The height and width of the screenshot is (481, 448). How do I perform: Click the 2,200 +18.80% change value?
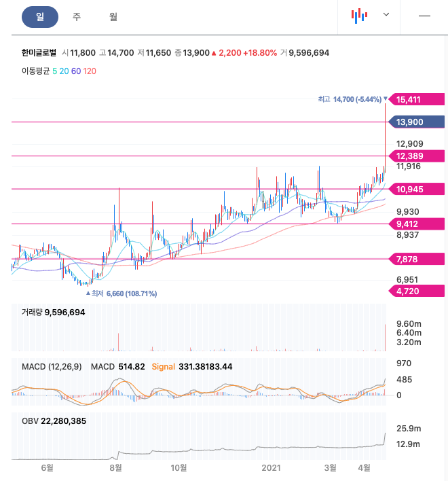pyautogui.click(x=244, y=53)
